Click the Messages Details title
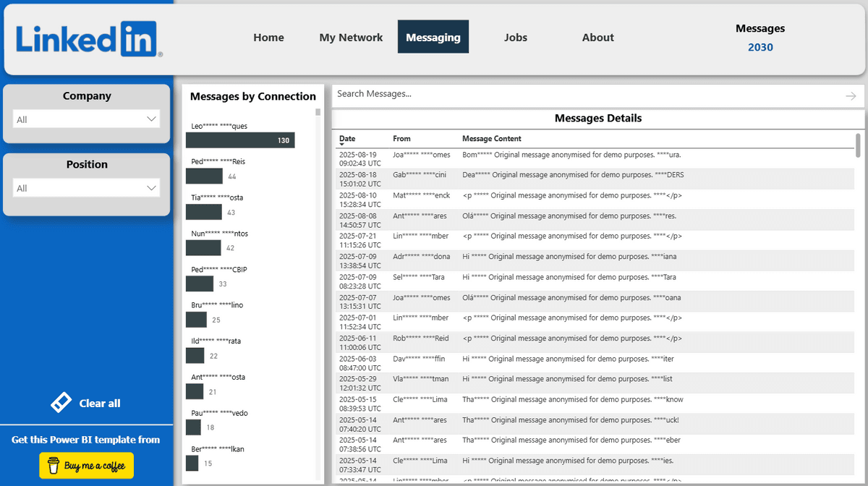 pyautogui.click(x=598, y=118)
